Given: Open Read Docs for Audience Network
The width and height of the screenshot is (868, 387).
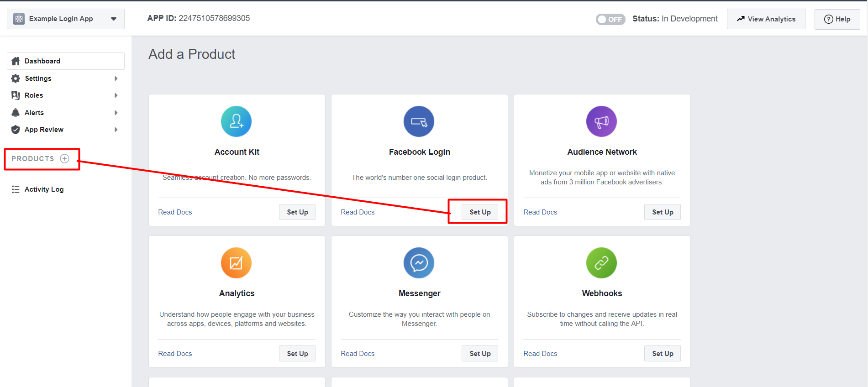Looking at the screenshot, I should pos(540,212).
